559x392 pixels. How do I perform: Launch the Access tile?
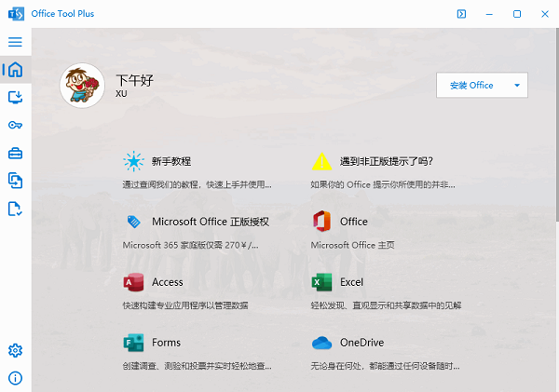click(x=198, y=291)
